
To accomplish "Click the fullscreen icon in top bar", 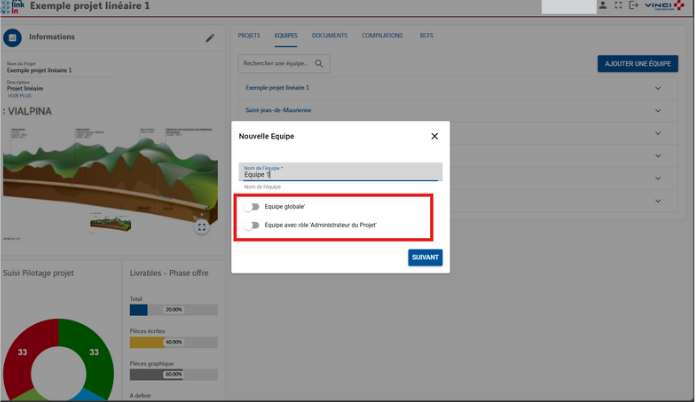I will (x=618, y=6).
